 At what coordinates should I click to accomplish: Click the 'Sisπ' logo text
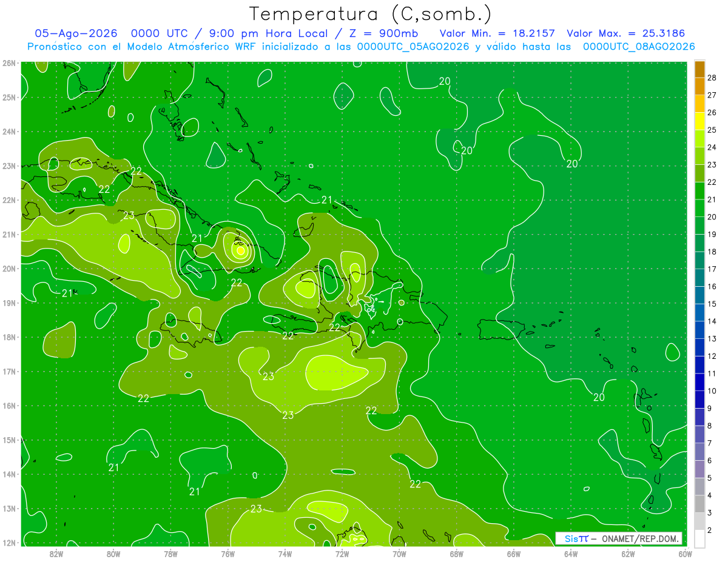click(576, 538)
